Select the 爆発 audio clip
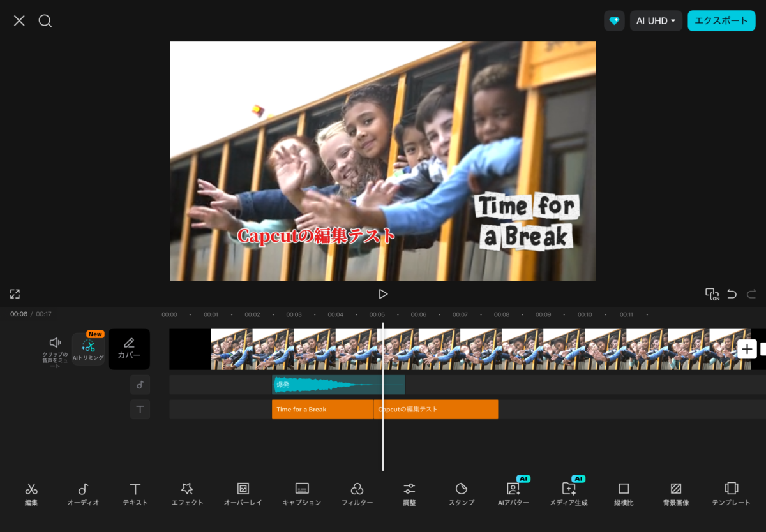The image size is (766, 532). click(338, 385)
